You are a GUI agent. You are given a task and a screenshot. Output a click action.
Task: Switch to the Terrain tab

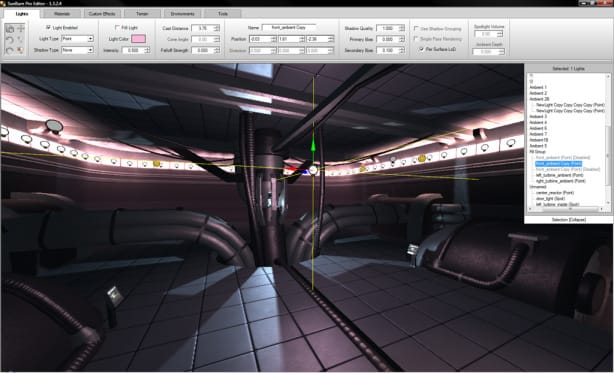pyautogui.click(x=142, y=14)
